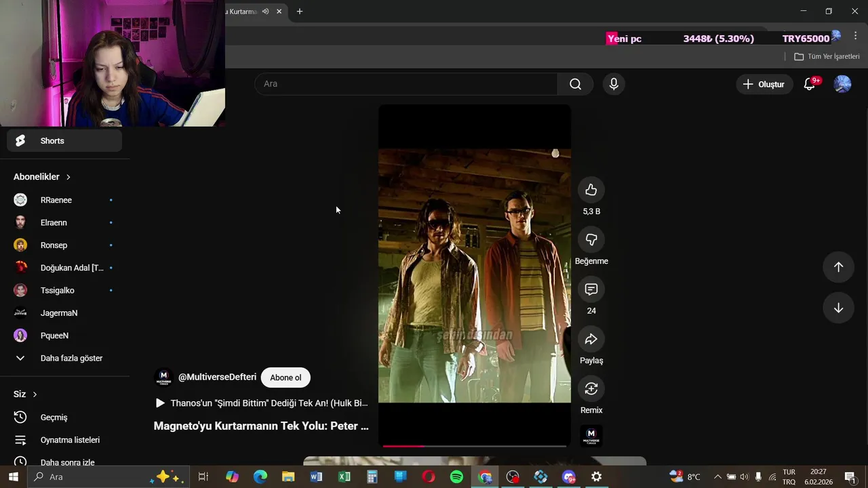The height and width of the screenshot is (488, 868).
Task: Open Calculator from taskbar
Action: point(372,477)
